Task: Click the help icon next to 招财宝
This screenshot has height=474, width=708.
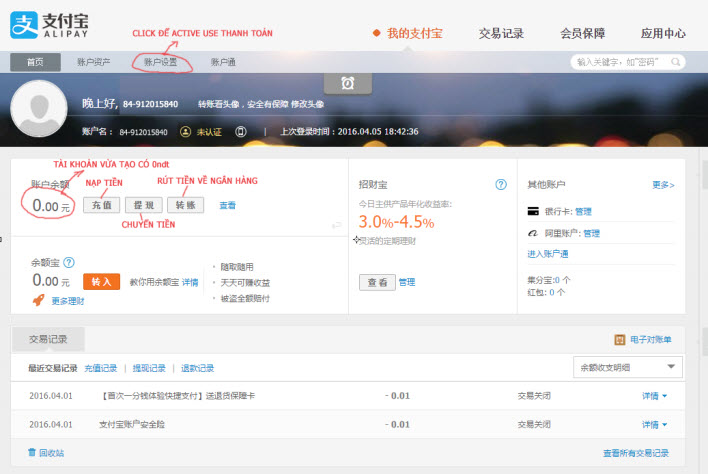Action: coord(501,184)
